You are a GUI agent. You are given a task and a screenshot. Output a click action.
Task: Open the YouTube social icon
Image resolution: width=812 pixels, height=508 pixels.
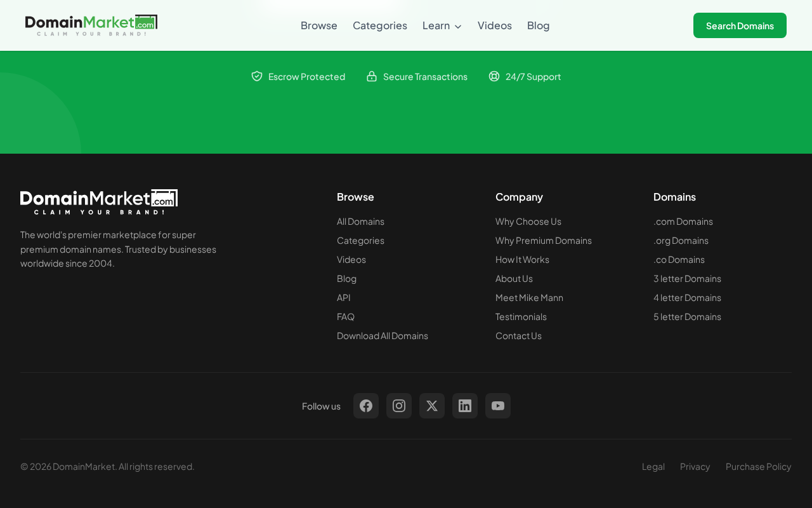498,406
